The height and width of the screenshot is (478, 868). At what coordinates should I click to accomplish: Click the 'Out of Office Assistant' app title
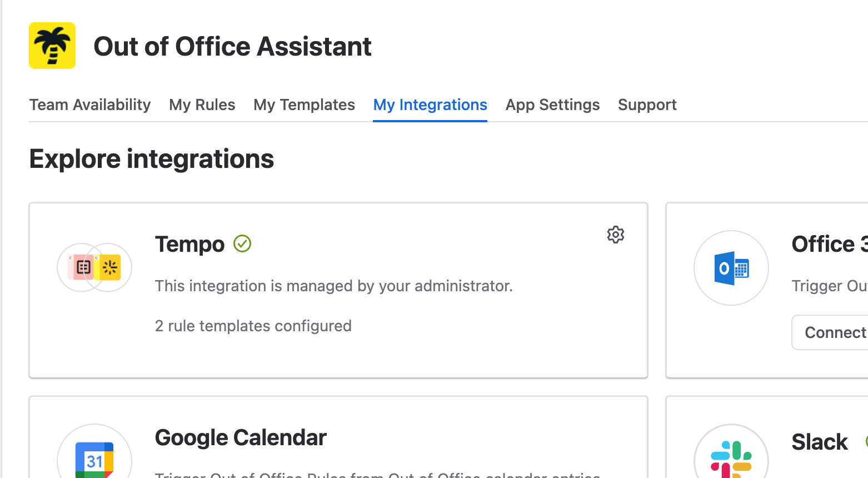pyautogui.click(x=232, y=46)
